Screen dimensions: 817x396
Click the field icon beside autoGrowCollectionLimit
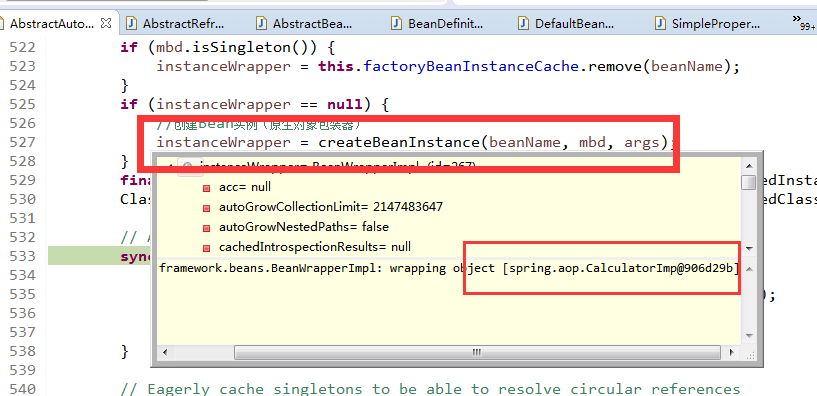206,207
